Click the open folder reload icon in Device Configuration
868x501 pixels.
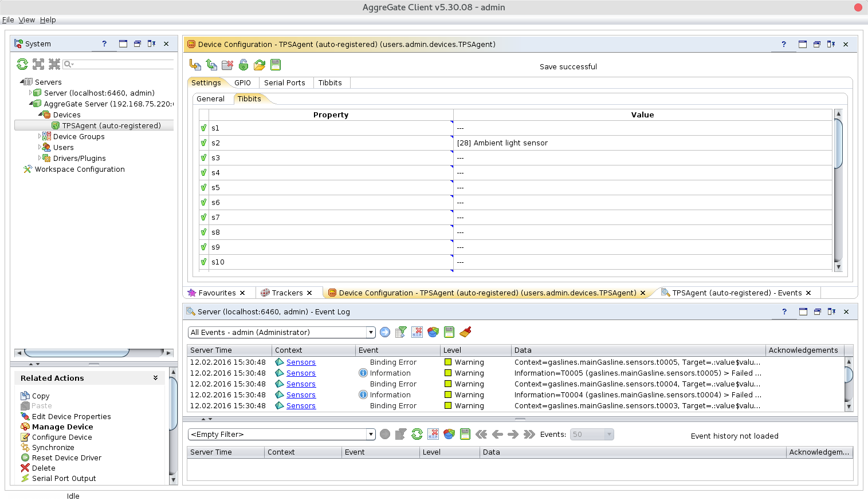(x=260, y=65)
